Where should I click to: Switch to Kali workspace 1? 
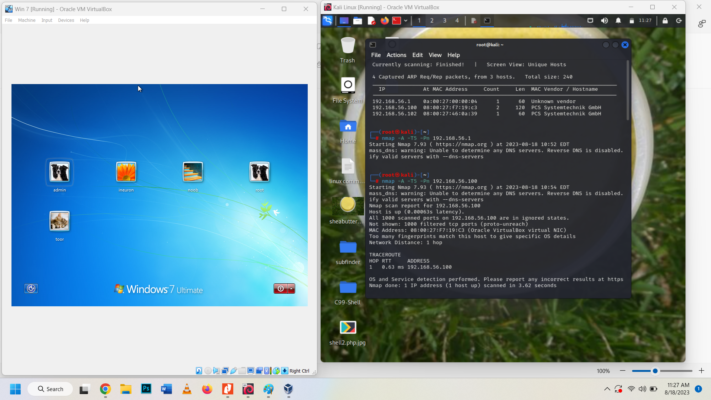tap(419, 20)
